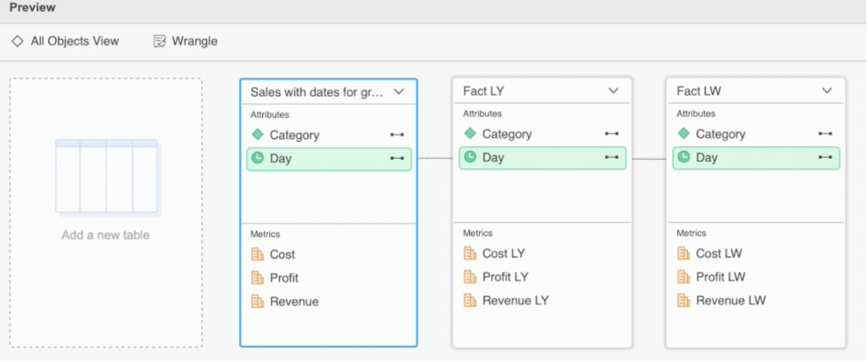Switch to All Objects View
The image size is (868, 362).
[65, 41]
